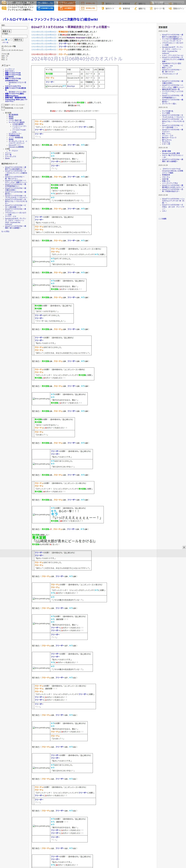The height and width of the screenshot is (868, 186).
Task: Click Brochiyo in the character table
Action: point(71,86)
